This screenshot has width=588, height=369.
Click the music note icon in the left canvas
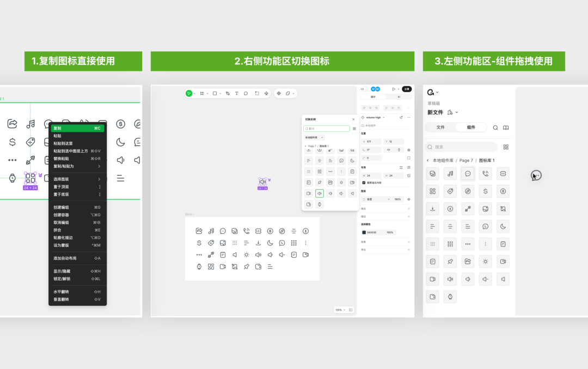coord(30,124)
